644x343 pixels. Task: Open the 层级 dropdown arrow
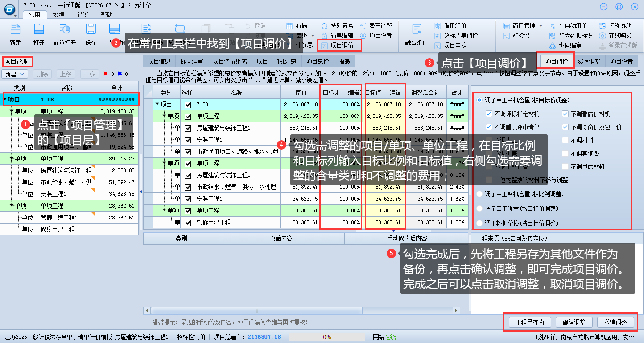(x=312, y=35)
